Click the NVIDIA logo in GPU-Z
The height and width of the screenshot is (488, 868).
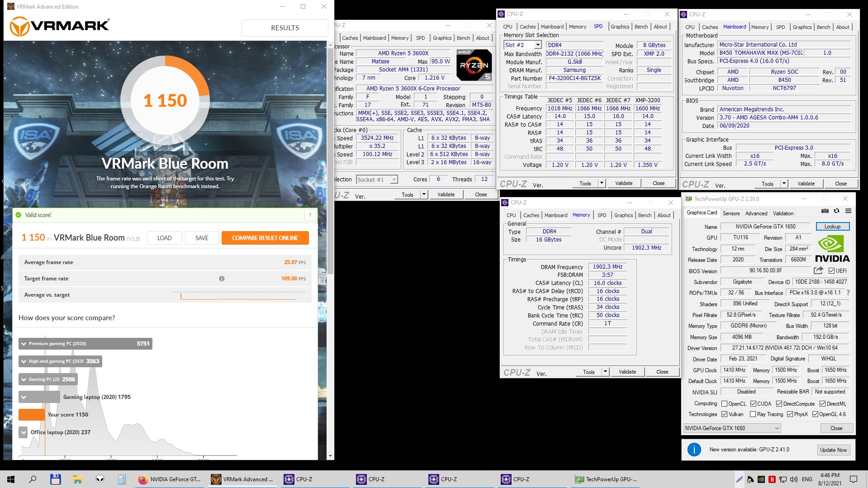832,249
